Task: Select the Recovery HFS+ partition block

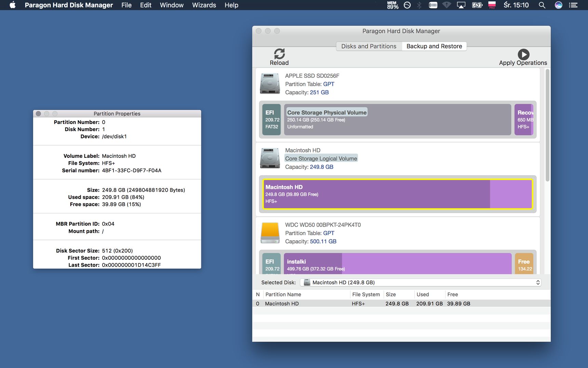Action: click(524, 119)
